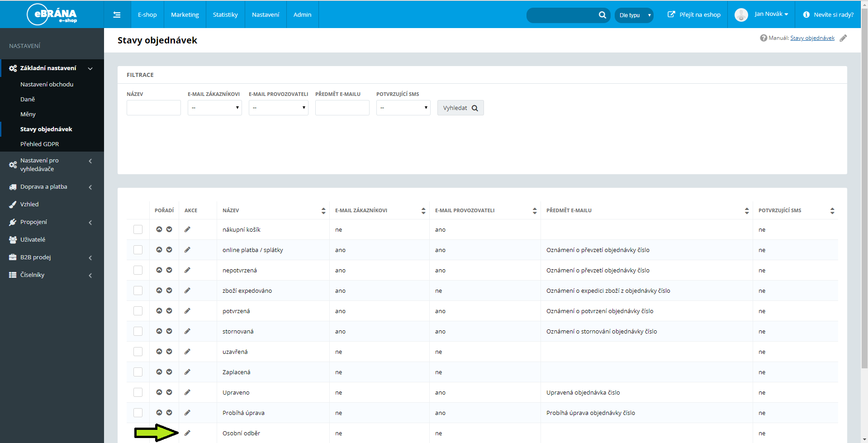Click the 'Nevíte si rady?' help link
868x443 pixels.
(x=829, y=14)
